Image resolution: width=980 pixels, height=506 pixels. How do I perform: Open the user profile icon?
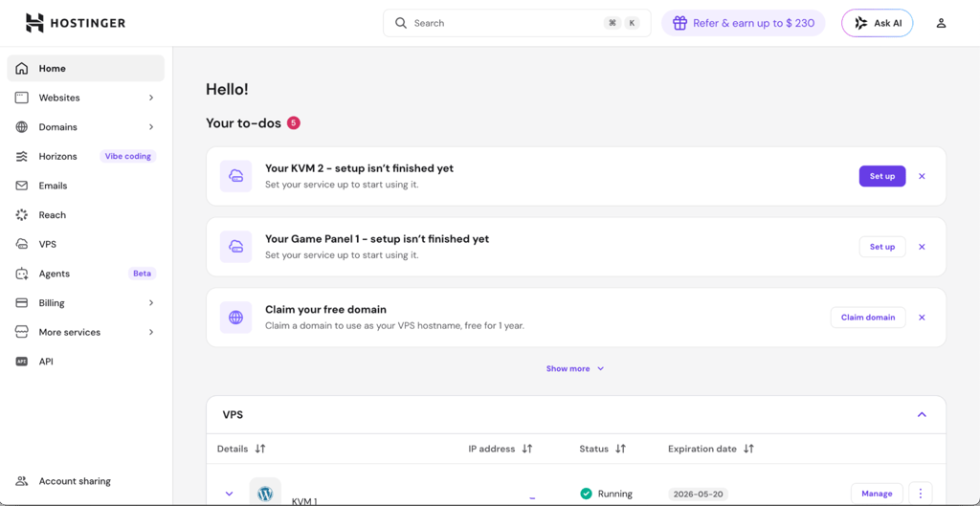(942, 23)
